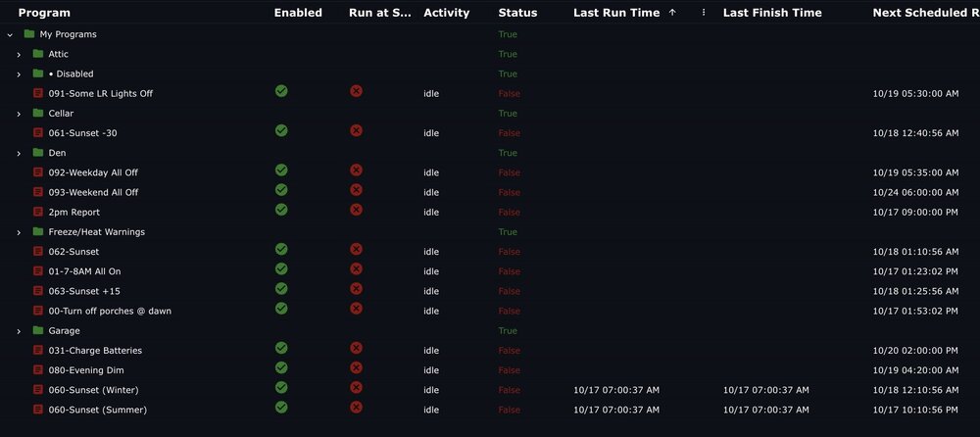980x437 pixels.
Task: Expand the Garage folder
Action: pos(18,331)
